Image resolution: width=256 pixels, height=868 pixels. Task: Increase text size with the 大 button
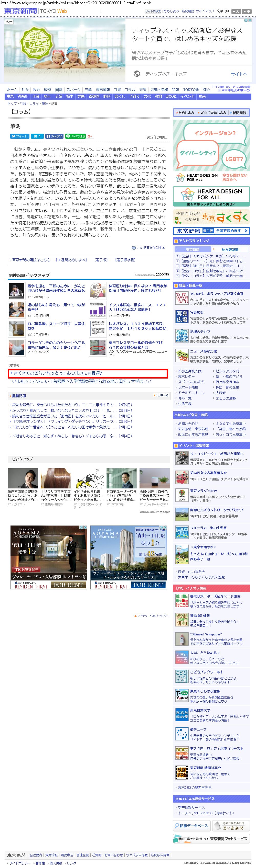click(236, 12)
